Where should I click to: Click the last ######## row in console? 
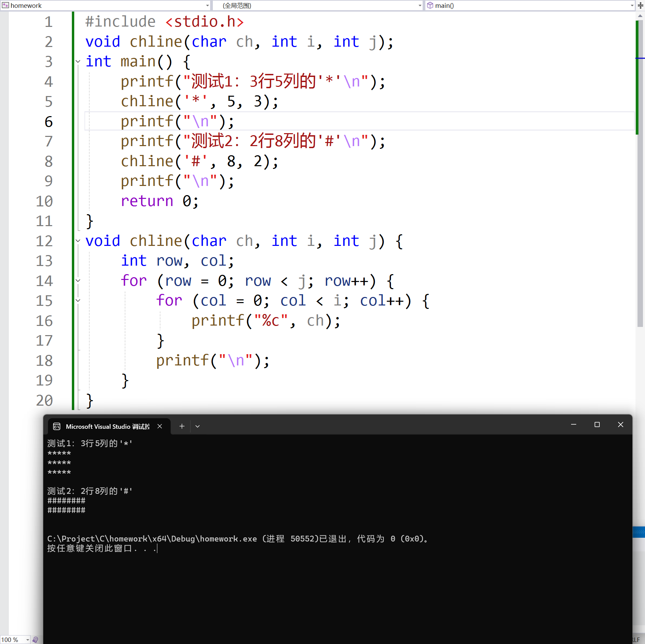(66, 510)
